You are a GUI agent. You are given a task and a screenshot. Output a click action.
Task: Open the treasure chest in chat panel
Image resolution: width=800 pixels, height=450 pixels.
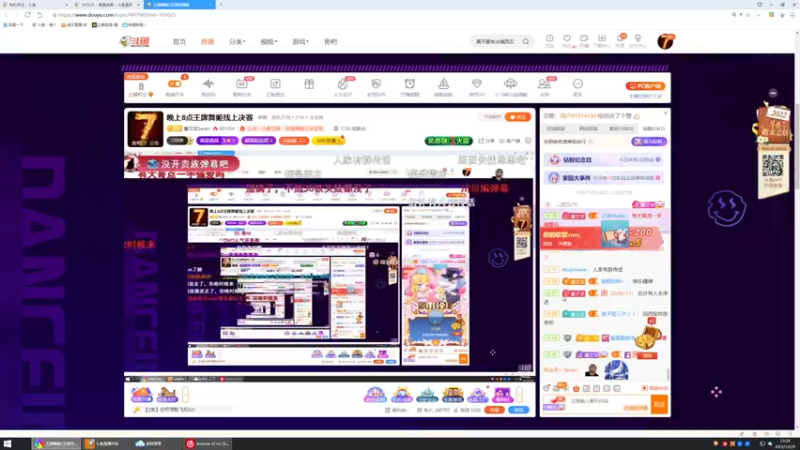click(x=649, y=337)
